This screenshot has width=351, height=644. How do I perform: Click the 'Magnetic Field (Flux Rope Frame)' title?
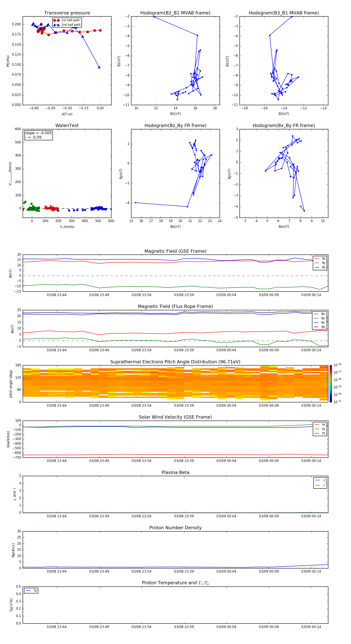(x=175, y=306)
